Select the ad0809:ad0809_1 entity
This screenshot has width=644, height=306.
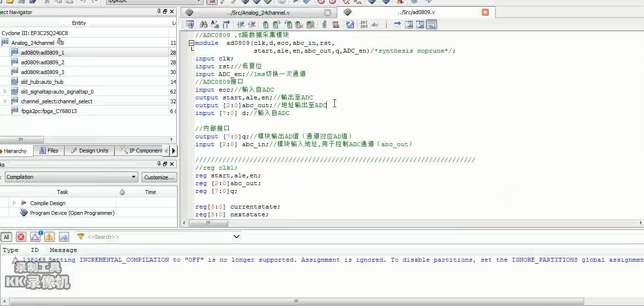[x=42, y=53]
